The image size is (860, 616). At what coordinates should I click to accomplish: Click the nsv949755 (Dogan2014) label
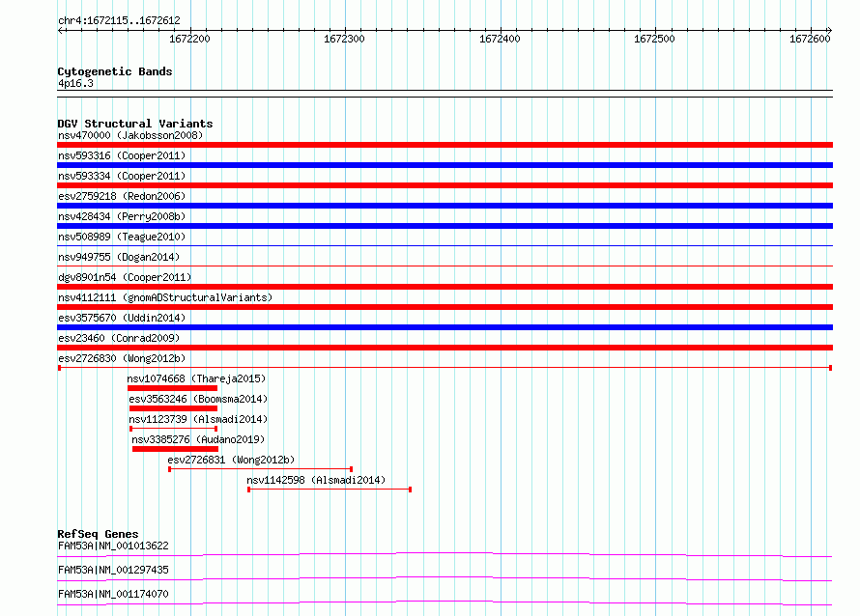pos(119,257)
